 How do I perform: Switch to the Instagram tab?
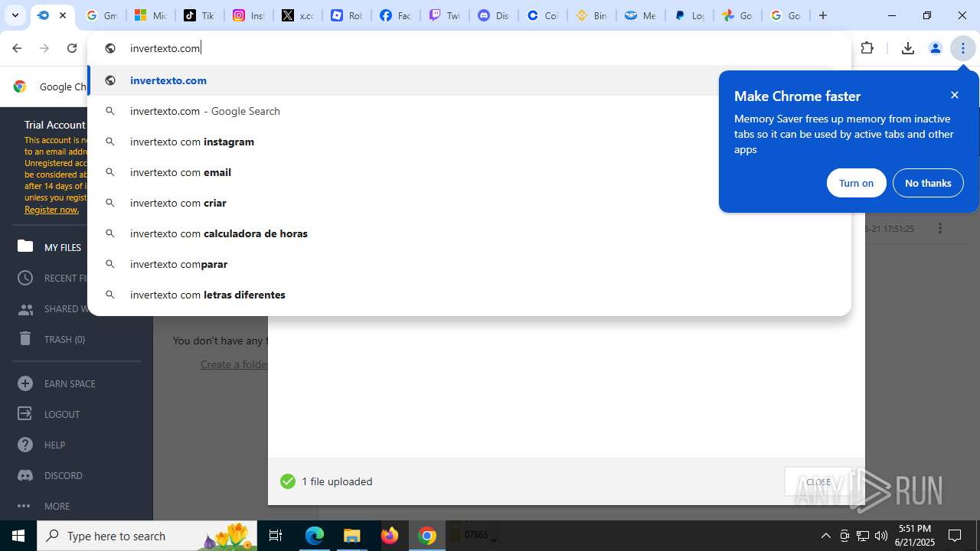point(248,15)
